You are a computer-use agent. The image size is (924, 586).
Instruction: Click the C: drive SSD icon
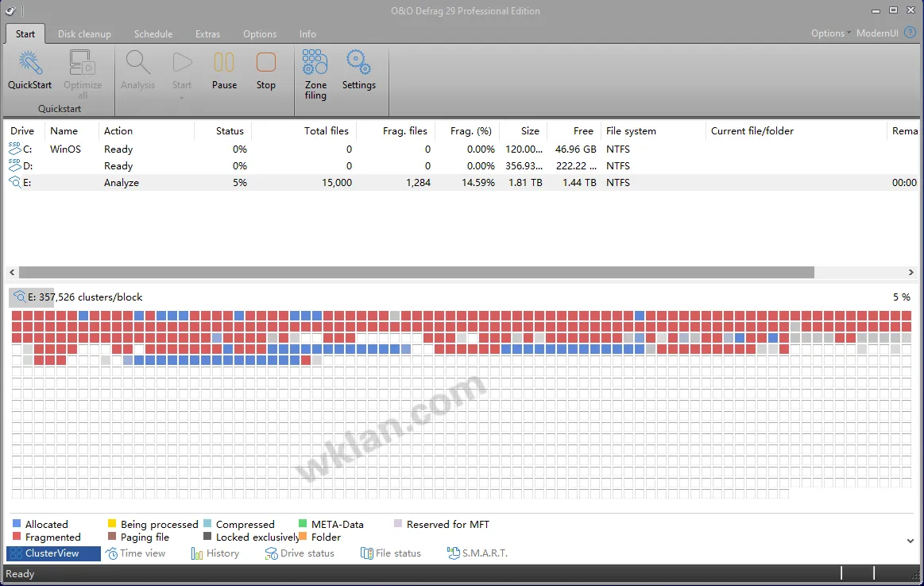(15, 149)
